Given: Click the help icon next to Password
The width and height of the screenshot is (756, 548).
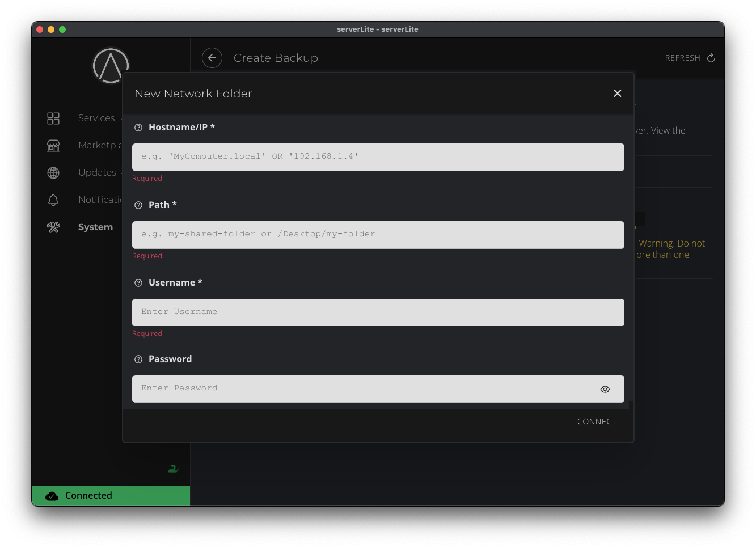Looking at the screenshot, I should 138,359.
